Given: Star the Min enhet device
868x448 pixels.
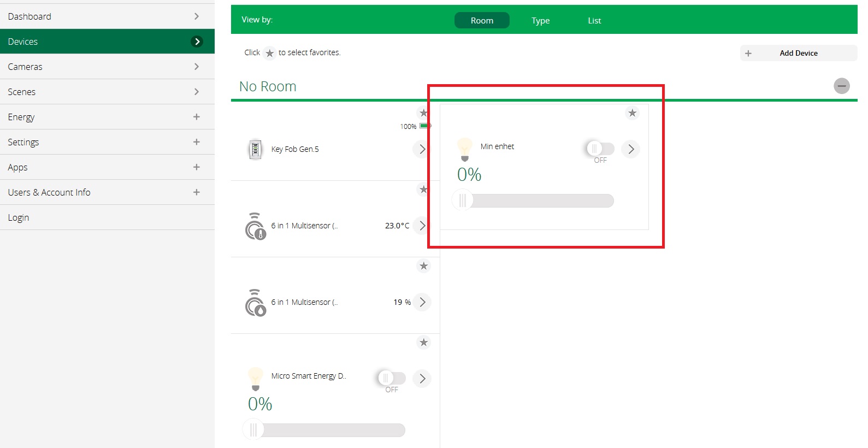Looking at the screenshot, I should coord(632,113).
